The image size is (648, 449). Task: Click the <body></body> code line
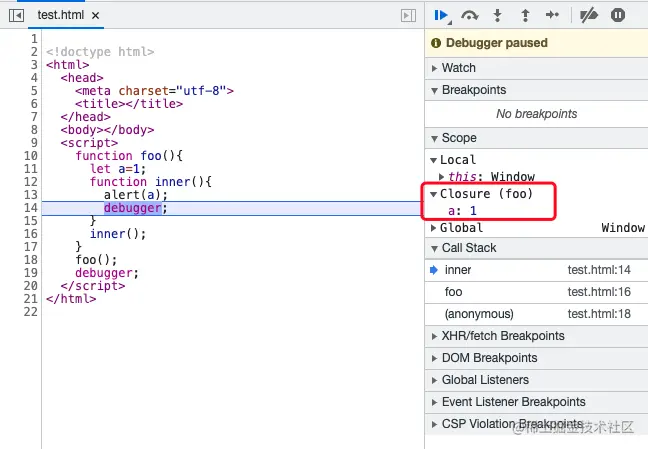[x=107, y=130]
